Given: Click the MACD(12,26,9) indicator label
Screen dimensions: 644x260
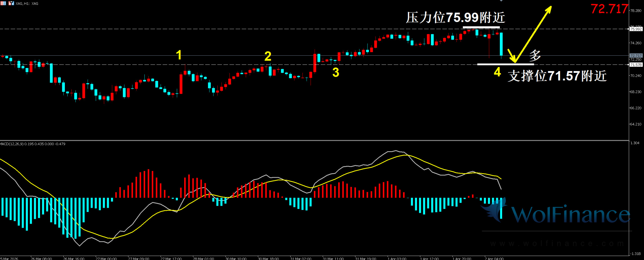Looking at the screenshot, I should point(33,144).
